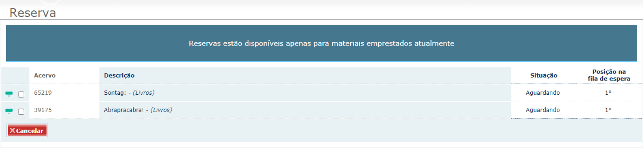Click queue position 1º in the Sontag row
This screenshot has width=644, height=158.
(608, 93)
